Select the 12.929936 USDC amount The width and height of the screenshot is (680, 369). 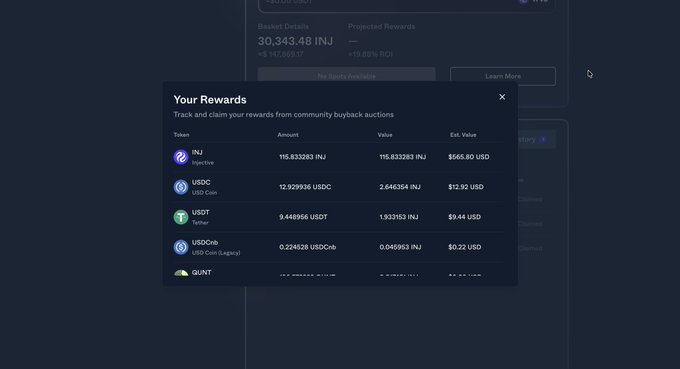pyautogui.click(x=305, y=187)
